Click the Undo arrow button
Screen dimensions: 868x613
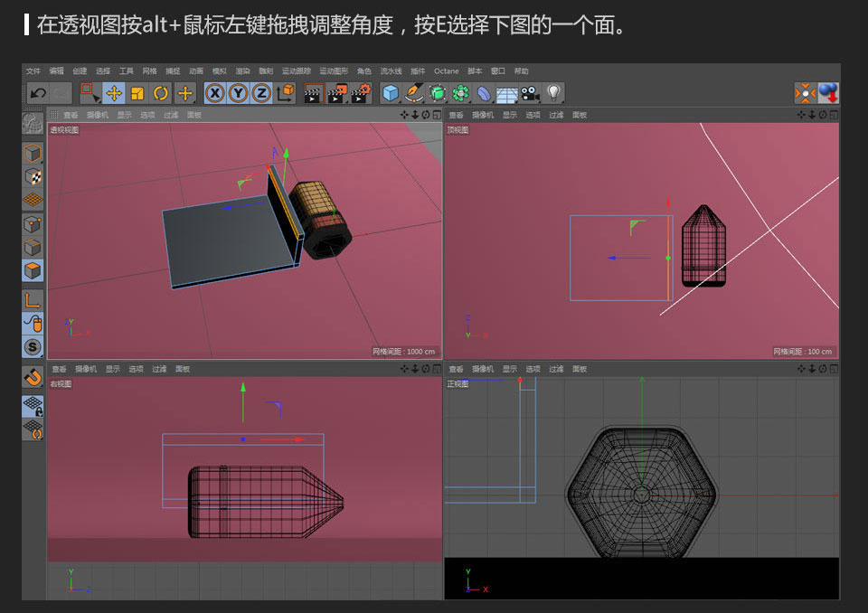39,93
